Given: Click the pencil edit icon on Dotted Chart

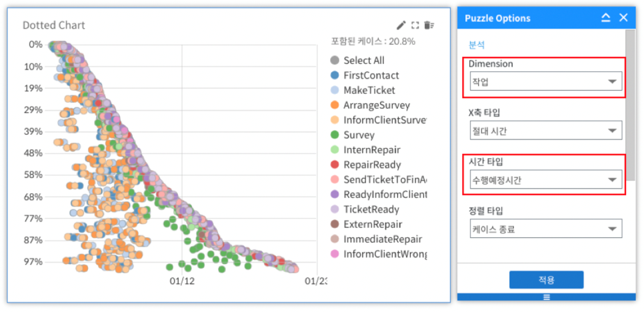Looking at the screenshot, I should pyautogui.click(x=401, y=25).
